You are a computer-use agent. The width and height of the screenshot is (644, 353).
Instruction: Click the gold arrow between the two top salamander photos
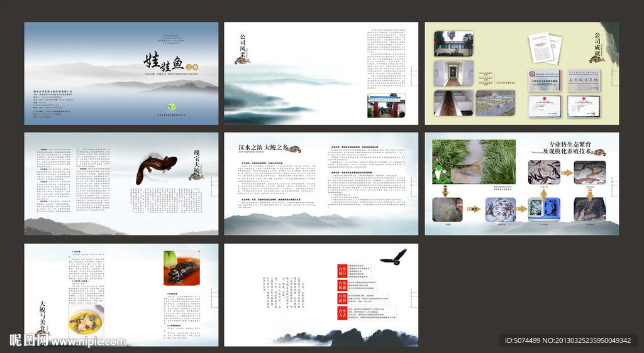coord(567,173)
